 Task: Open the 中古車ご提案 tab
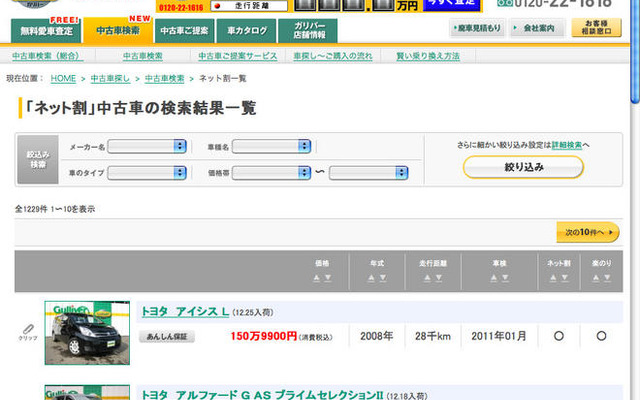(184, 31)
